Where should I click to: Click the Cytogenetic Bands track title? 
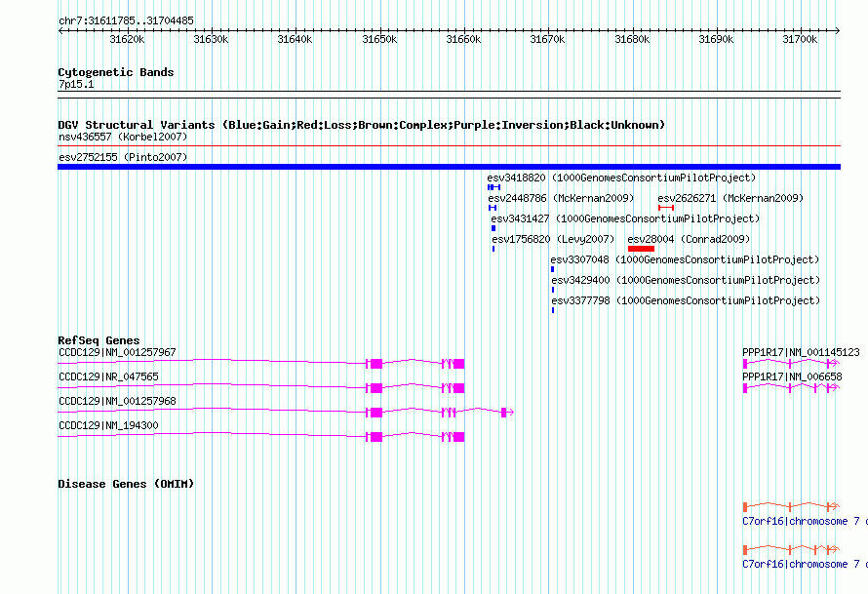116,72
